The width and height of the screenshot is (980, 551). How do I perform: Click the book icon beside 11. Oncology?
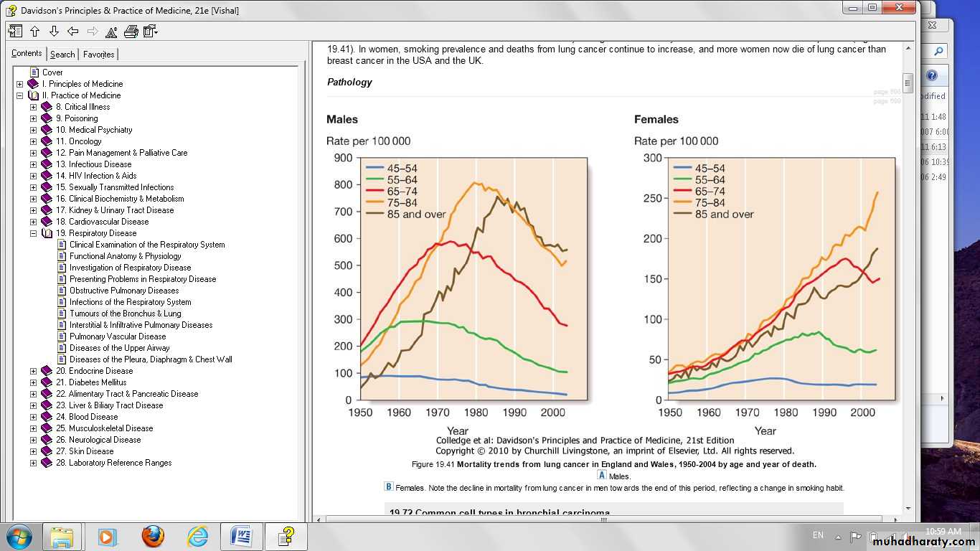(47, 141)
